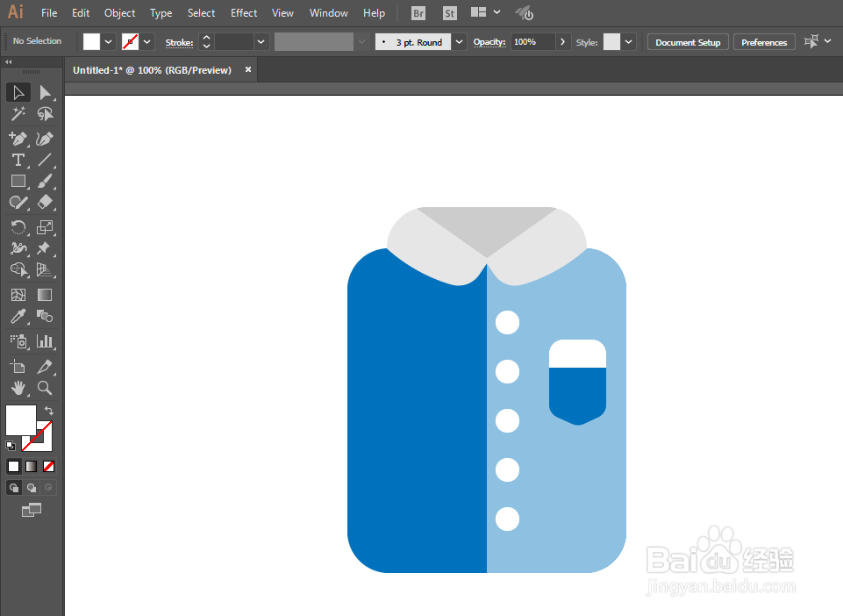Open the workspace switcher arrow
843x616 pixels.
pyautogui.click(x=497, y=11)
